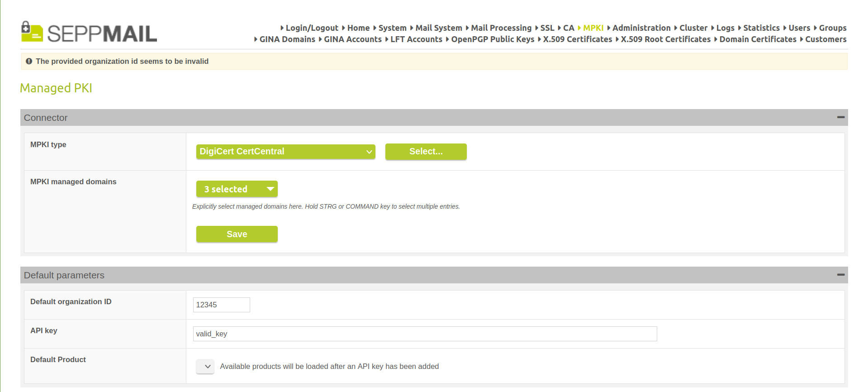Open the MPKI type dropdown

[x=285, y=152]
